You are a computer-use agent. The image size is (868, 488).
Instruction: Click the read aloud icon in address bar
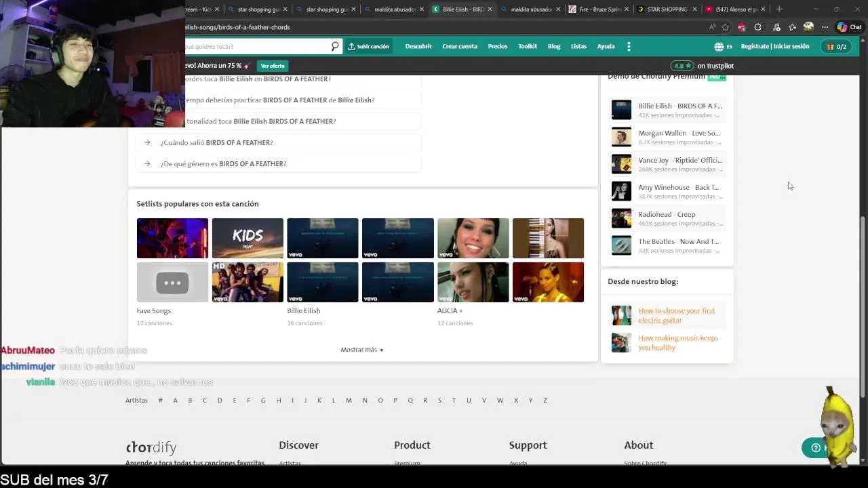coord(712,27)
